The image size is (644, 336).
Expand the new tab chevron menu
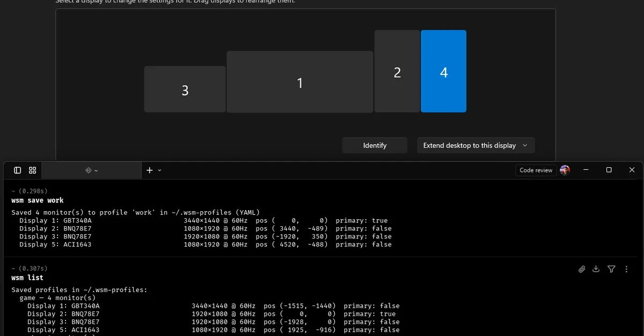pyautogui.click(x=159, y=170)
